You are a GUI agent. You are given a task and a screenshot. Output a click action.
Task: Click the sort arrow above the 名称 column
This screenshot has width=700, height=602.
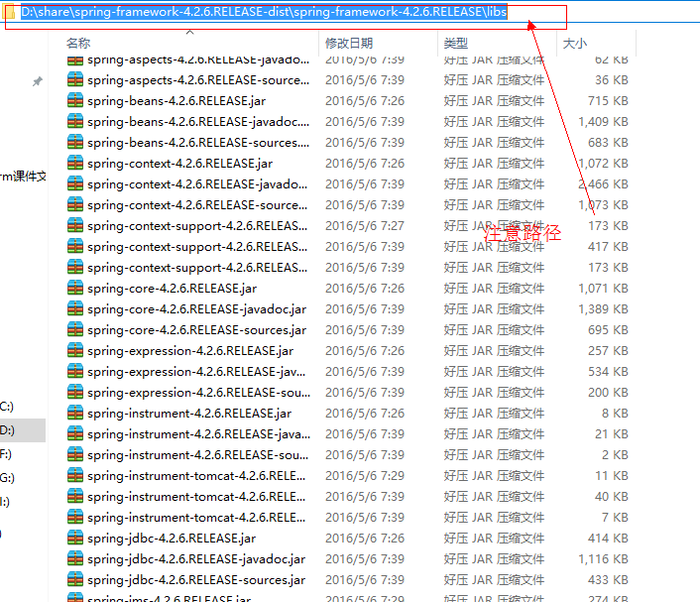pos(189,32)
